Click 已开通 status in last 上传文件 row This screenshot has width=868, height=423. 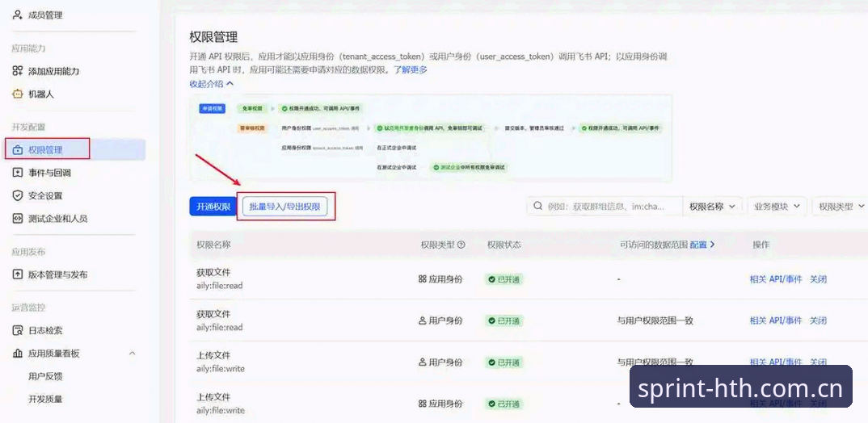[504, 404]
